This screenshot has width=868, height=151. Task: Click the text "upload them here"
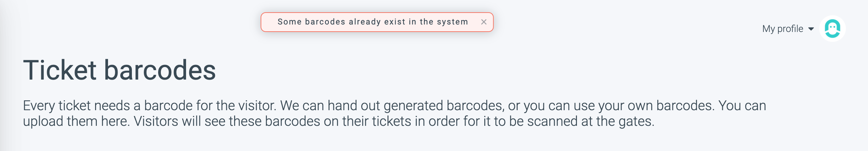[x=76, y=121]
